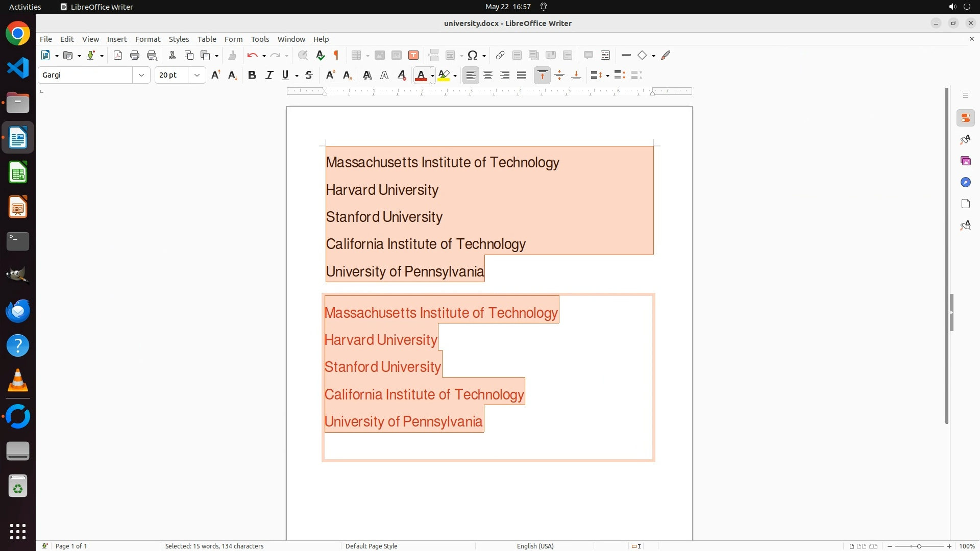Screen dimensions: 980x551
Task: Open the Format menu
Action: point(148,39)
